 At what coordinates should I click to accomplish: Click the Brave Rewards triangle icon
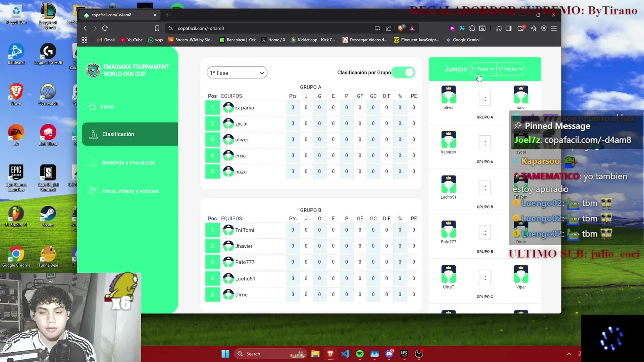click(412, 28)
